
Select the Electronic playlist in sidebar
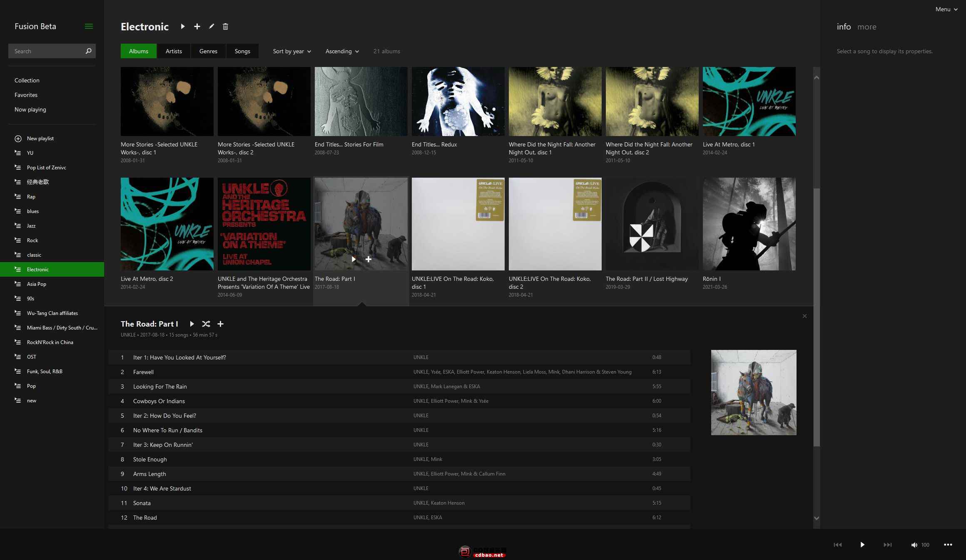pos(52,270)
